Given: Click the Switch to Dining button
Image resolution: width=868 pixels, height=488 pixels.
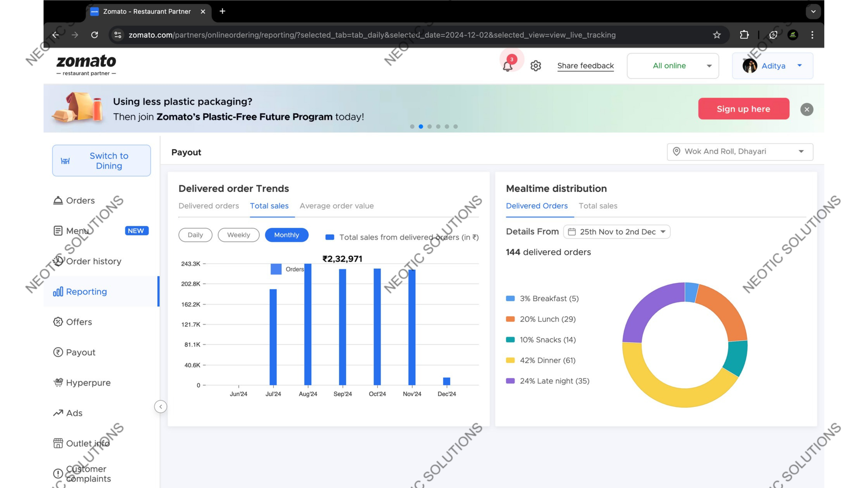Looking at the screenshot, I should (x=101, y=161).
